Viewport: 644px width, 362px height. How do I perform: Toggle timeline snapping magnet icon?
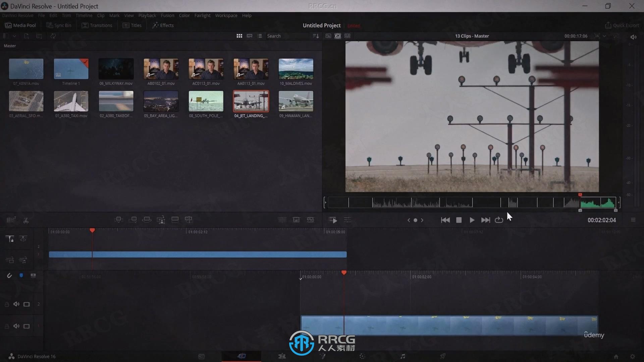pos(9,276)
